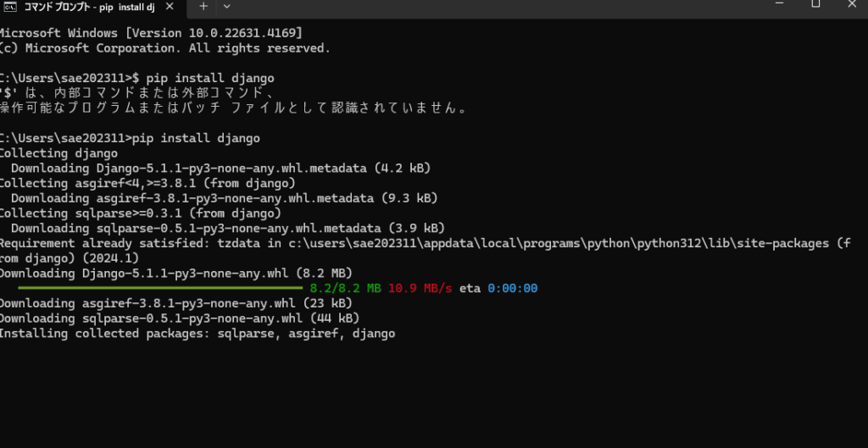The width and height of the screenshot is (868, 448).
Task: Click the Downloading sqlparse-0.5.1 whl (44 kB) line
Action: pos(180,318)
